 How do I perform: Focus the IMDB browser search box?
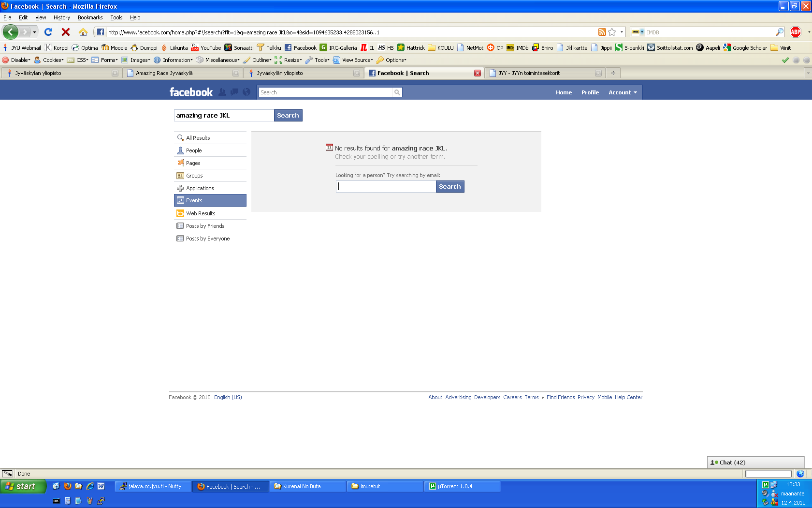[x=710, y=32]
